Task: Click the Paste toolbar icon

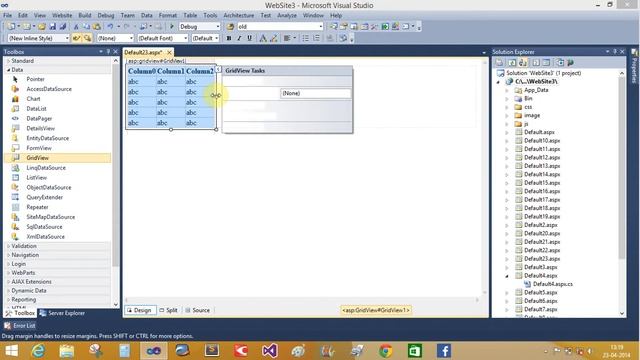Action: [97, 27]
